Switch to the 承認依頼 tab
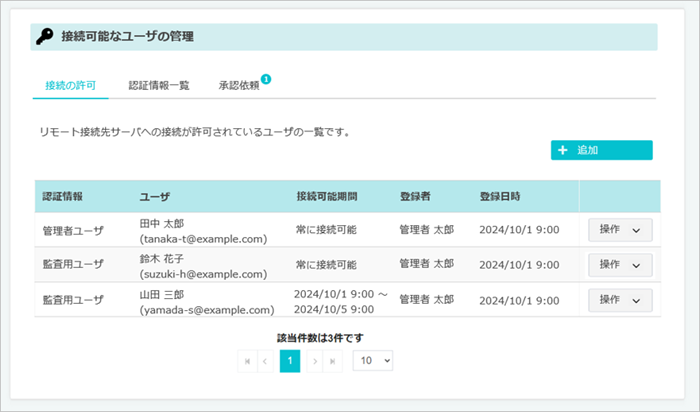Image resolution: width=700 pixels, height=412 pixels. (239, 86)
